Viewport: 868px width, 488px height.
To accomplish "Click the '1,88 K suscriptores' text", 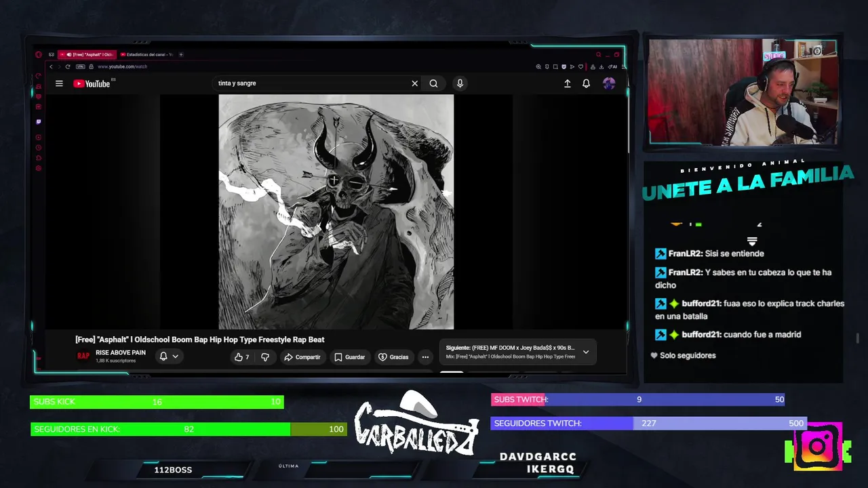I will [x=116, y=361].
